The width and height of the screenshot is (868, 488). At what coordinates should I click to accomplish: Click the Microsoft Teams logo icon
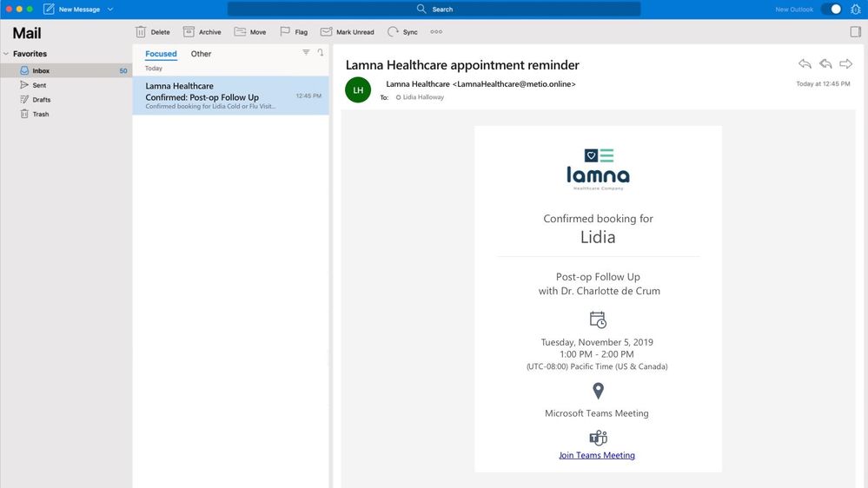(598, 438)
